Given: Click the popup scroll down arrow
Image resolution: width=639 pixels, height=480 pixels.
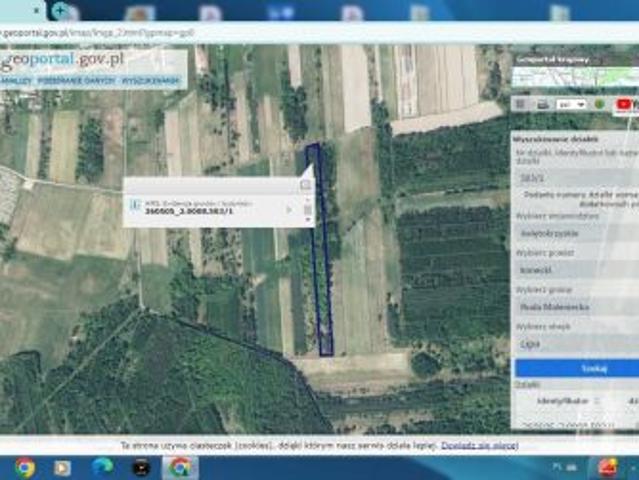Looking at the screenshot, I should (x=308, y=220).
